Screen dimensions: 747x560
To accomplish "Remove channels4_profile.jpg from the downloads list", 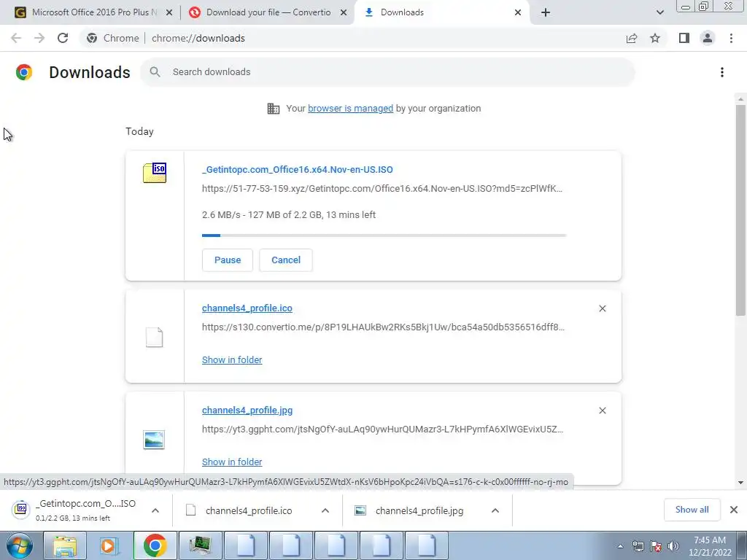I will click(603, 411).
